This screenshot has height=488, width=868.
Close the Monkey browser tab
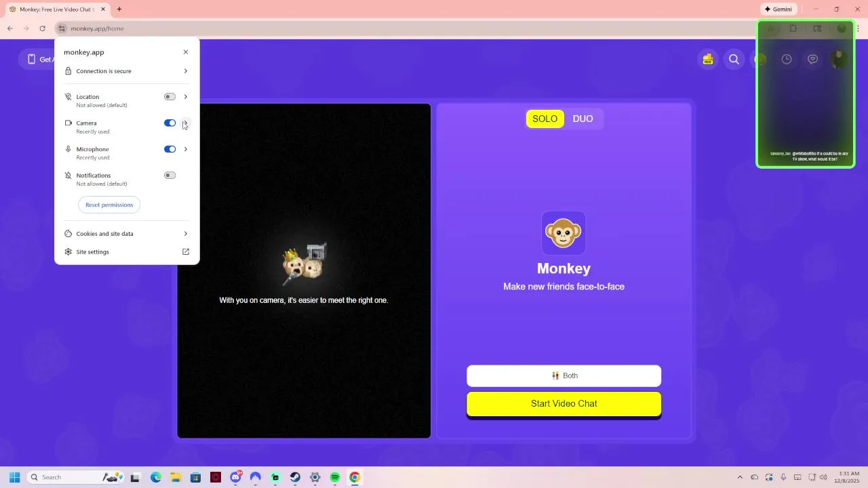[x=103, y=9]
